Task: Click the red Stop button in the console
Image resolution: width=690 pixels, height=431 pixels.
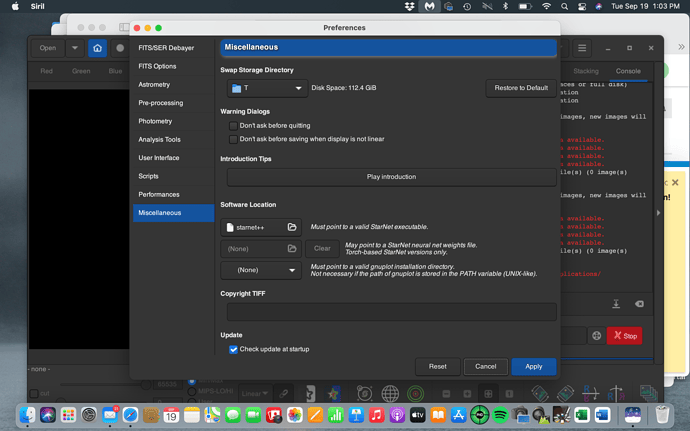Action: click(624, 336)
